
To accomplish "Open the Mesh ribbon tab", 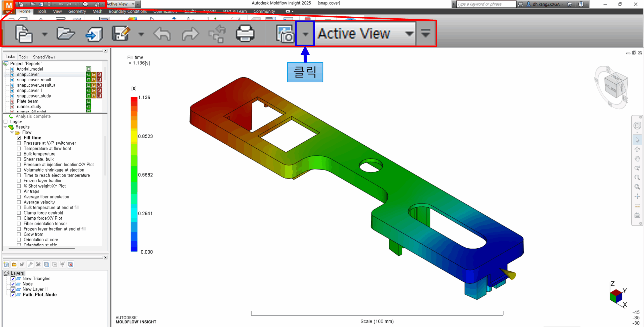I will (x=97, y=11).
